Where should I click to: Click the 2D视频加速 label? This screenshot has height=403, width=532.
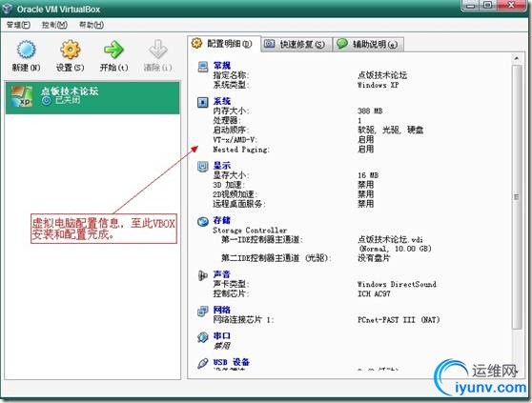click(x=235, y=194)
